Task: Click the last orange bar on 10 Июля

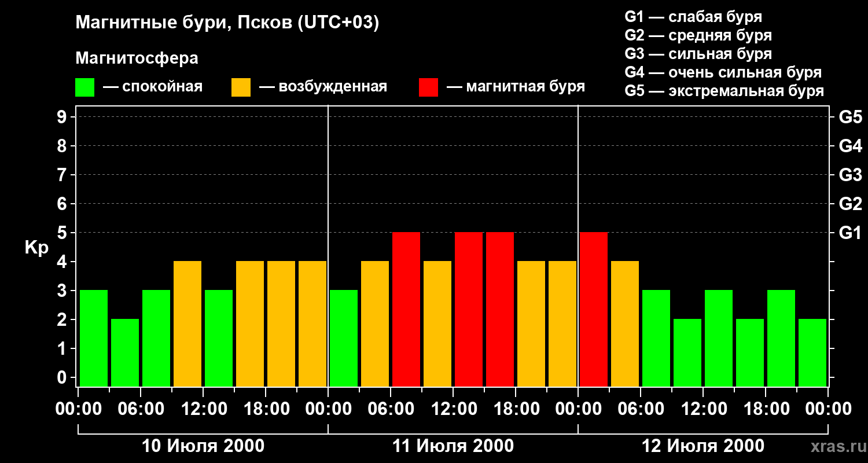Action: coord(312,324)
